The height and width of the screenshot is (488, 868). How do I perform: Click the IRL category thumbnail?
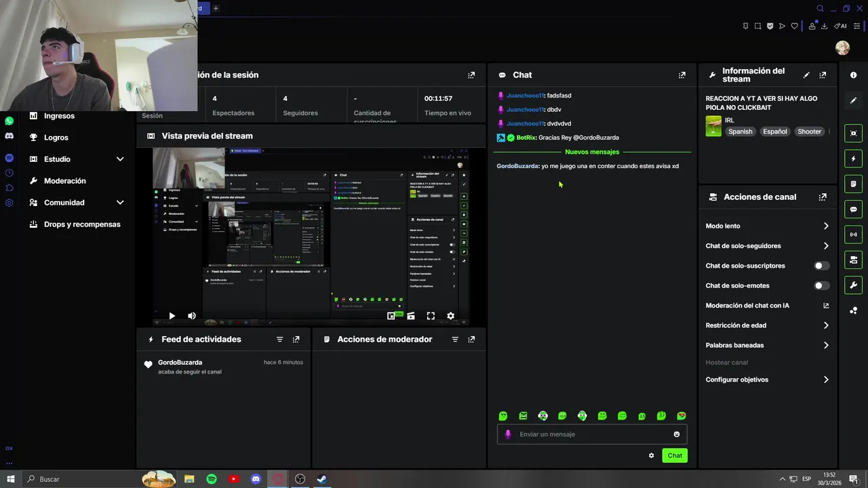(x=713, y=126)
